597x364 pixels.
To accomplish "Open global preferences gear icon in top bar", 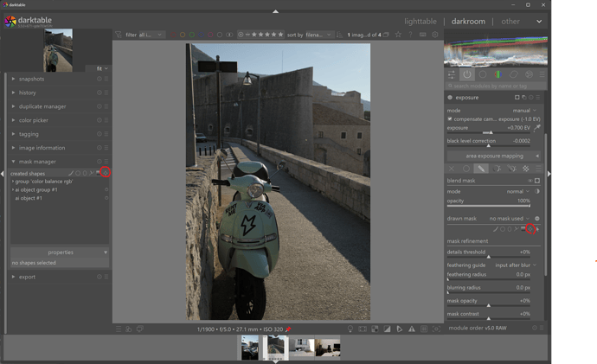I will point(435,35).
